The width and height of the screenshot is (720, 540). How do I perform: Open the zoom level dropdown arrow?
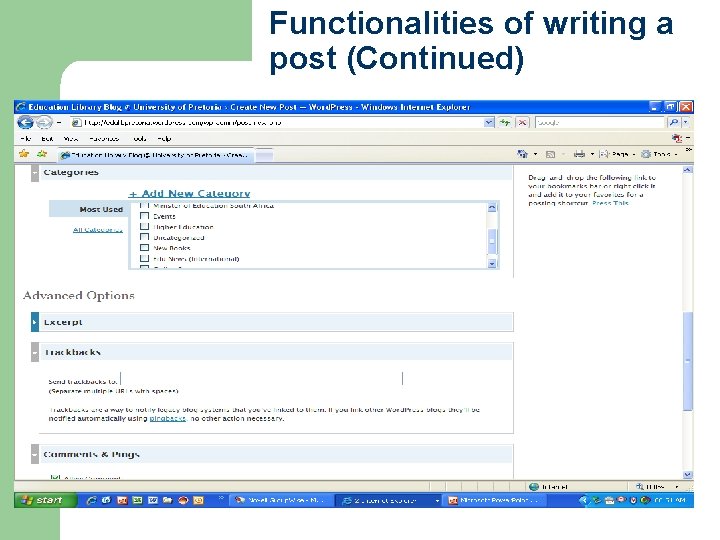tap(676, 487)
